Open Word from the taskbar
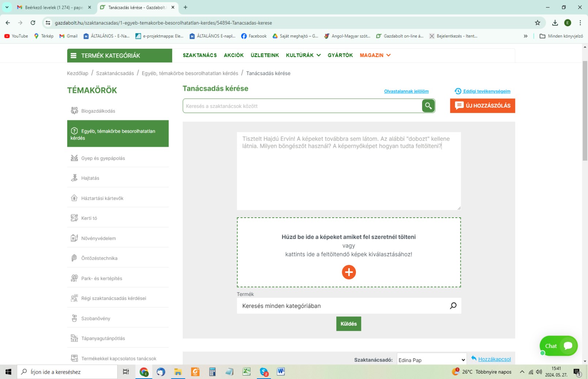This screenshot has width=588, height=379. tap(281, 372)
